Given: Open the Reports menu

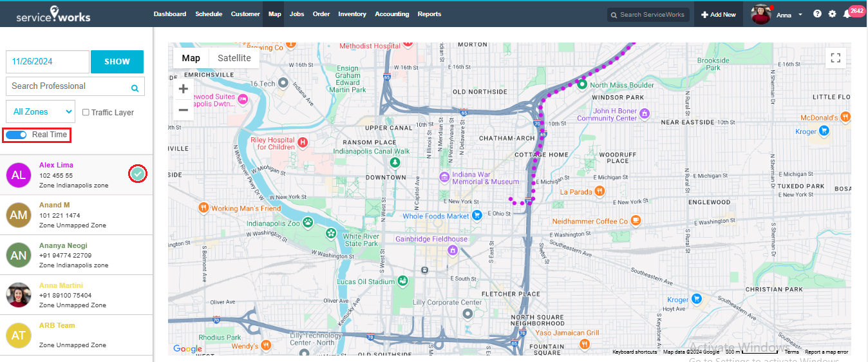Looking at the screenshot, I should [429, 14].
